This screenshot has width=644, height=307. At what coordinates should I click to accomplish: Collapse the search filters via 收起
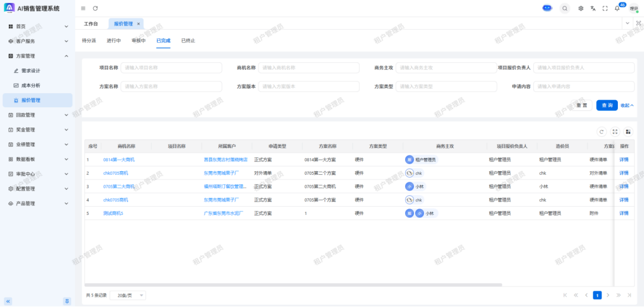coord(627,105)
